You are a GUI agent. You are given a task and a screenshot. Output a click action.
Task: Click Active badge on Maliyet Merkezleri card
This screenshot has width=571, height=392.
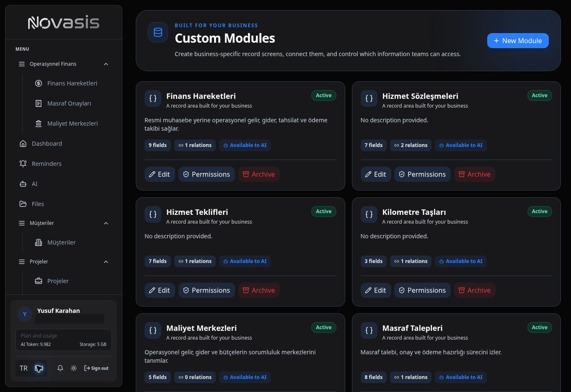point(323,328)
